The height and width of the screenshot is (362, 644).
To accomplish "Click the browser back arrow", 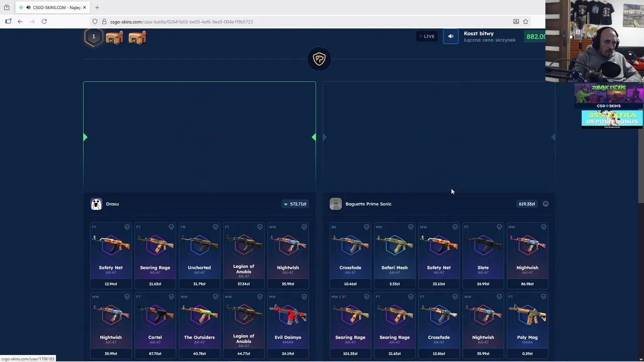I will [x=20, y=22].
